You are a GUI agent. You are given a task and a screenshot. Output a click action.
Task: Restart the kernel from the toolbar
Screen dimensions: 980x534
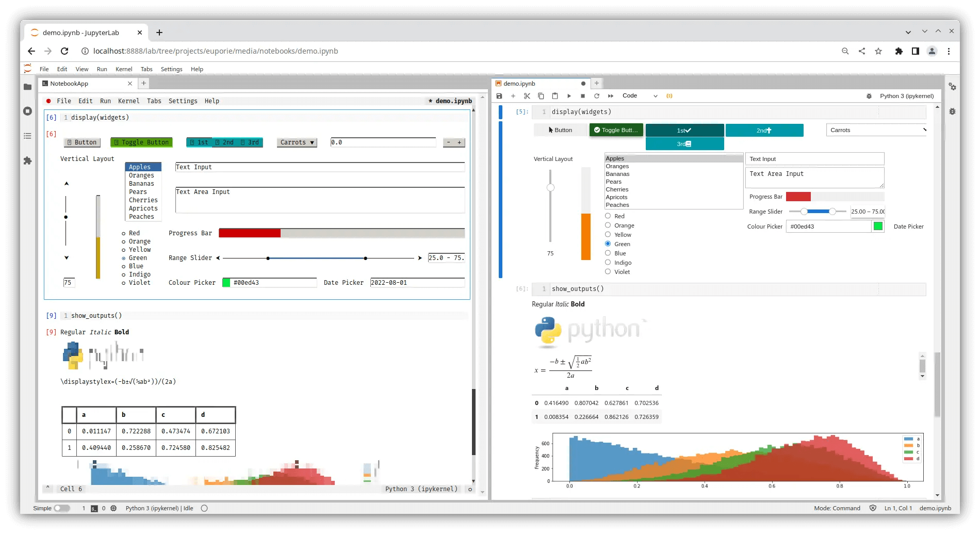(x=597, y=96)
